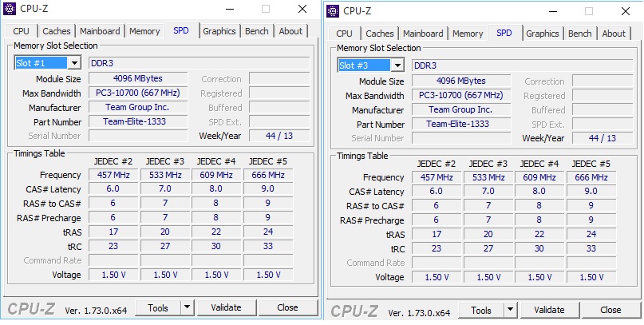Click DDR3 type field in right window
Screen dimensions: 644x325
coord(523,65)
